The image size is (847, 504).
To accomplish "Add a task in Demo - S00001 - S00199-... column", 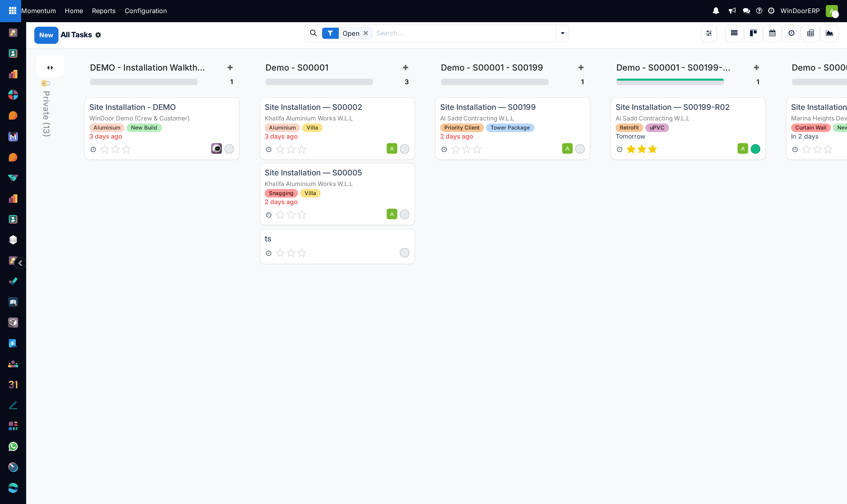I will [756, 67].
